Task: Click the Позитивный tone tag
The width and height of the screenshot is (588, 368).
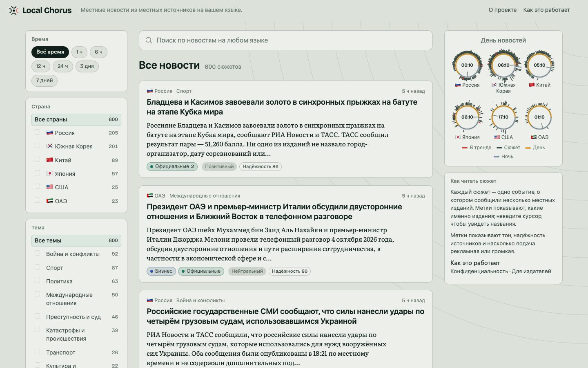Action: click(x=219, y=166)
